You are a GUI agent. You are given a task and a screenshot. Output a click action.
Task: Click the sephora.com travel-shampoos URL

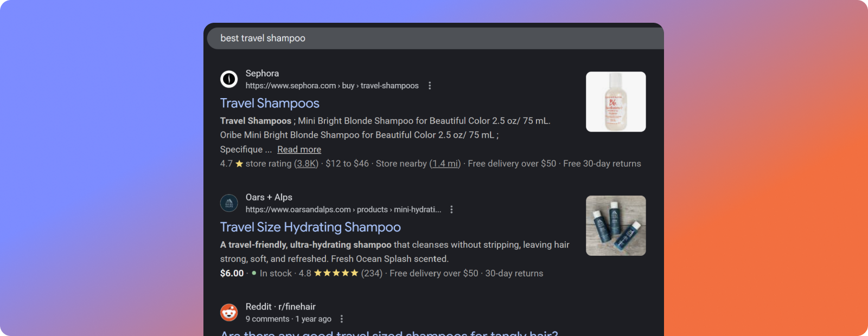tap(332, 86)
